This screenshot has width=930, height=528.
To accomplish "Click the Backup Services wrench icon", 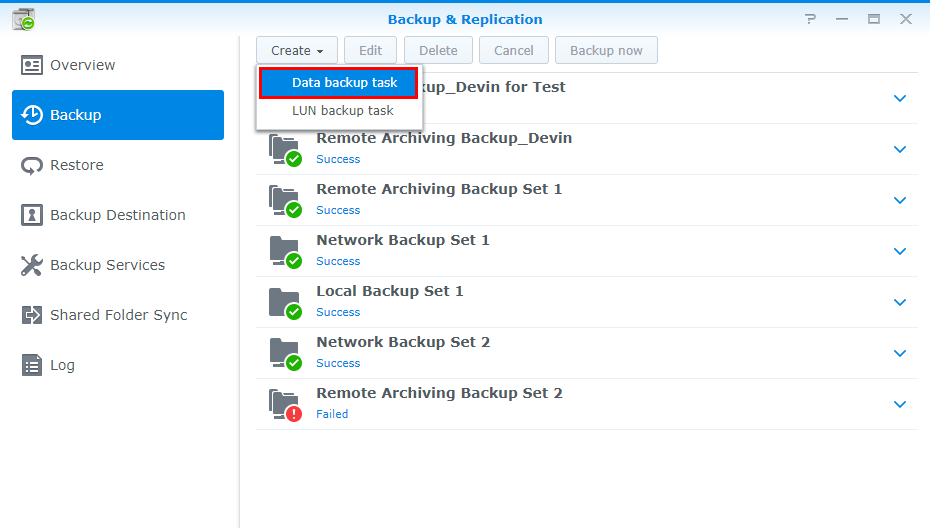I will click(32, 265).
